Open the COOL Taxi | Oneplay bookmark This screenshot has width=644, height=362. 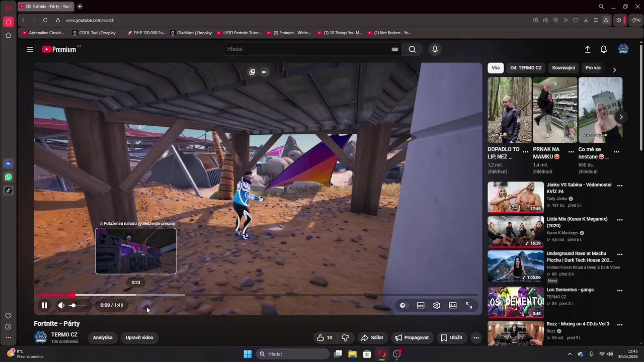pos(94,33)
